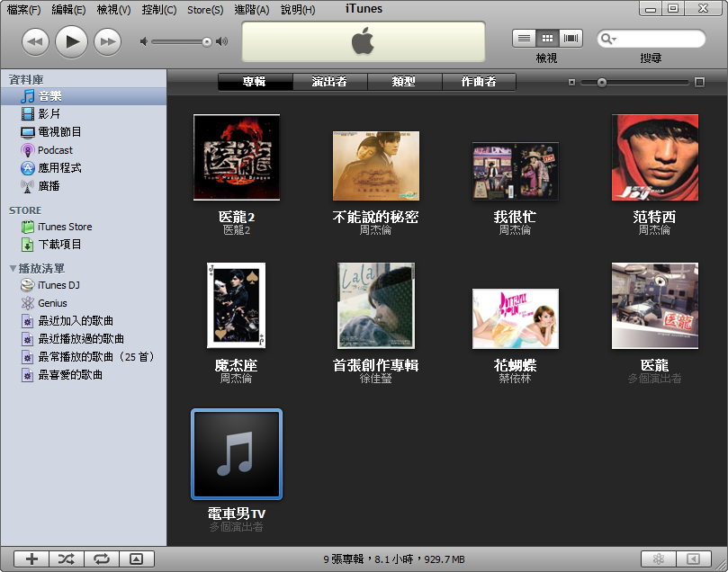Viewport: 728px width, 572px height.
Task: Open the Genius playlist
Action: click(84, 303)
